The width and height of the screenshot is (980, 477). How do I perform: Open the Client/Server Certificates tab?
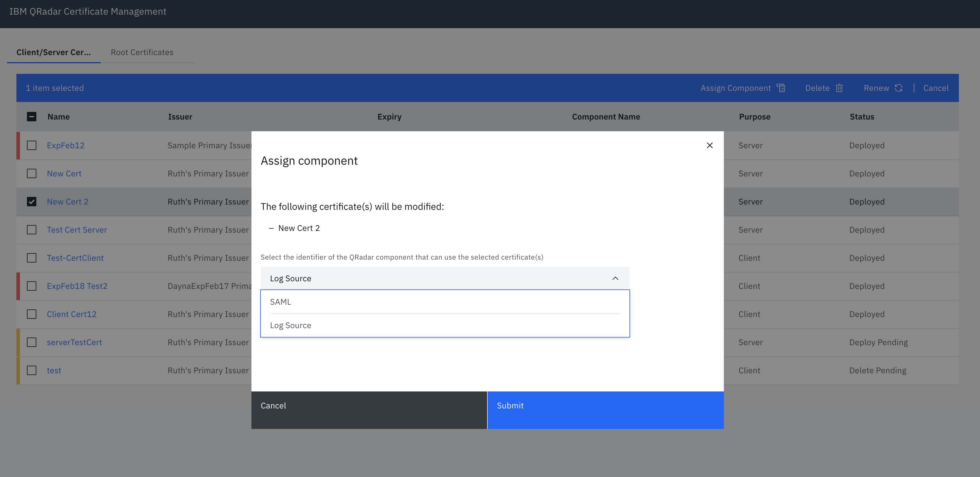[x=53, y=52]
